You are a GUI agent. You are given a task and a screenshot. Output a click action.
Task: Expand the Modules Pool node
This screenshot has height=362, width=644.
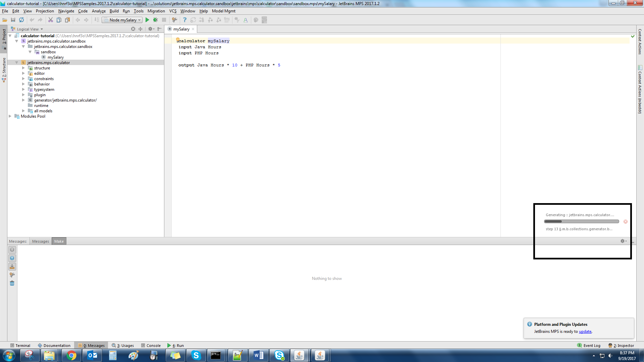pyautogui.click(x=10, y=116)
